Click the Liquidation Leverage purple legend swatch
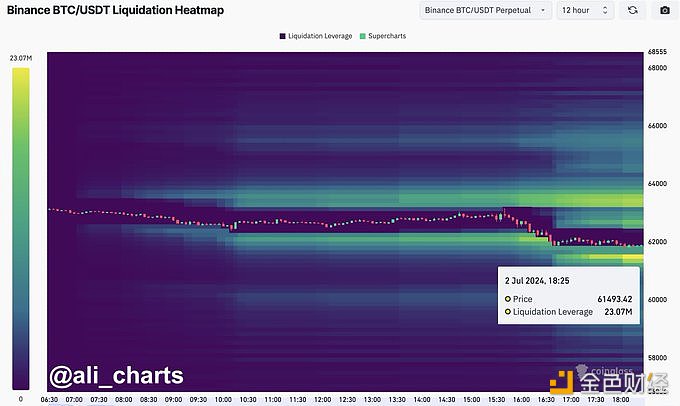Screen dimensions: 680x406 tap(283, 36)
